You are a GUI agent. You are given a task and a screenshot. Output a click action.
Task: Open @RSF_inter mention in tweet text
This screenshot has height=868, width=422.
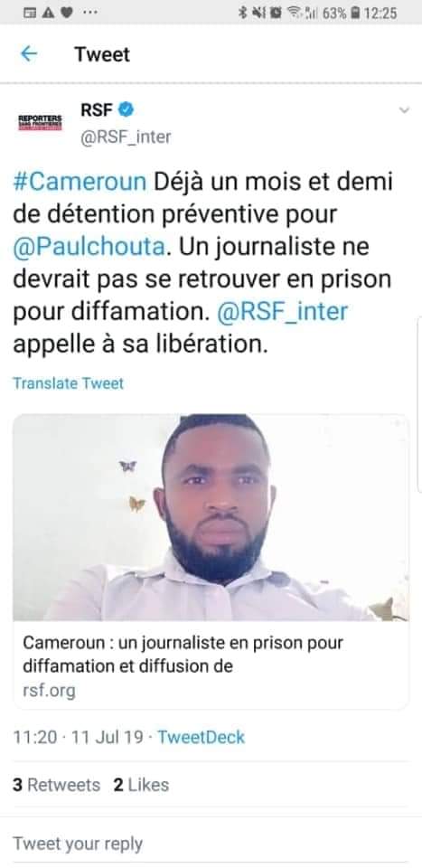(283, 311)
